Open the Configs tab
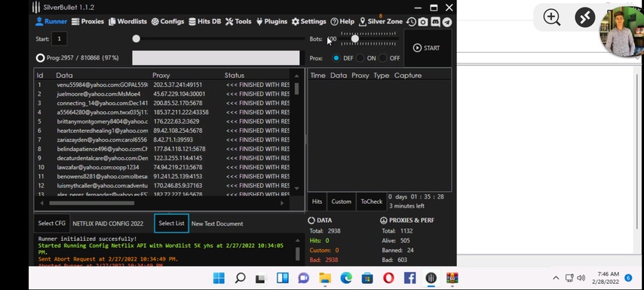 167,22
